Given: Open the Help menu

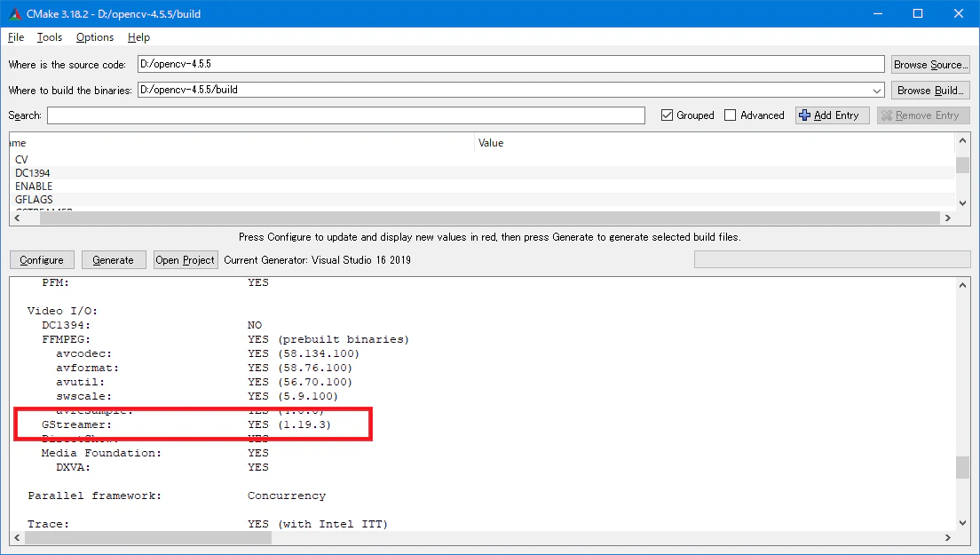Looking at the screenshot, I should [x=138, y=37].
